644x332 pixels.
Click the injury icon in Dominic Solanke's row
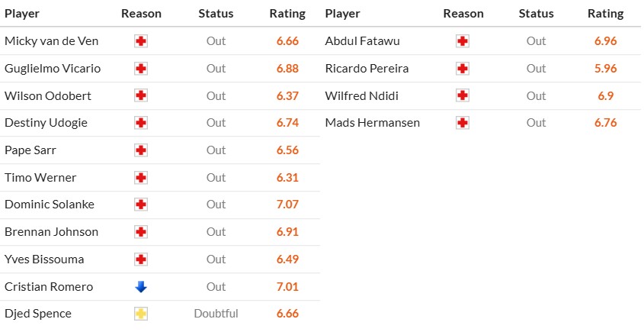(x=141, y=205)
